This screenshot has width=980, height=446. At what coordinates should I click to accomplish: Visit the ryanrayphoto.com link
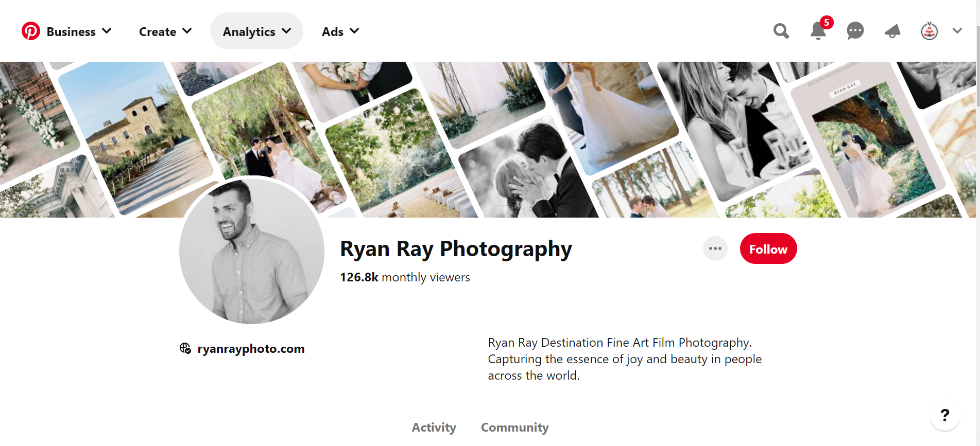coord(251,349)
